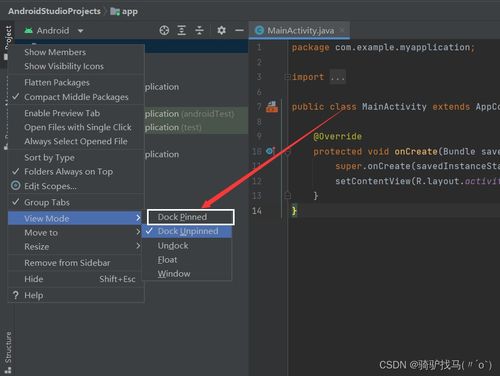Image resolution: width=500 pixels, height=376 pixels.
Task: Expand the Resize submenu
Action: (x=76, y=247)
